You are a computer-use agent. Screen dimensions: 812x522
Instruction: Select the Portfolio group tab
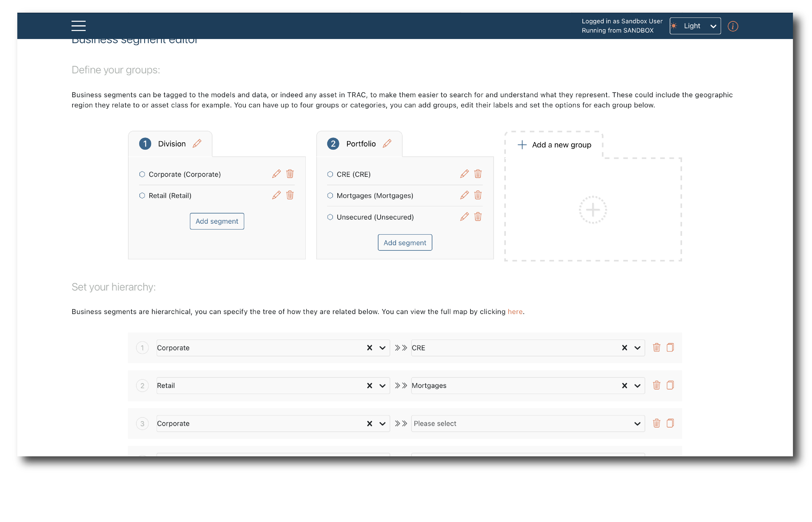tap(361, 144)
